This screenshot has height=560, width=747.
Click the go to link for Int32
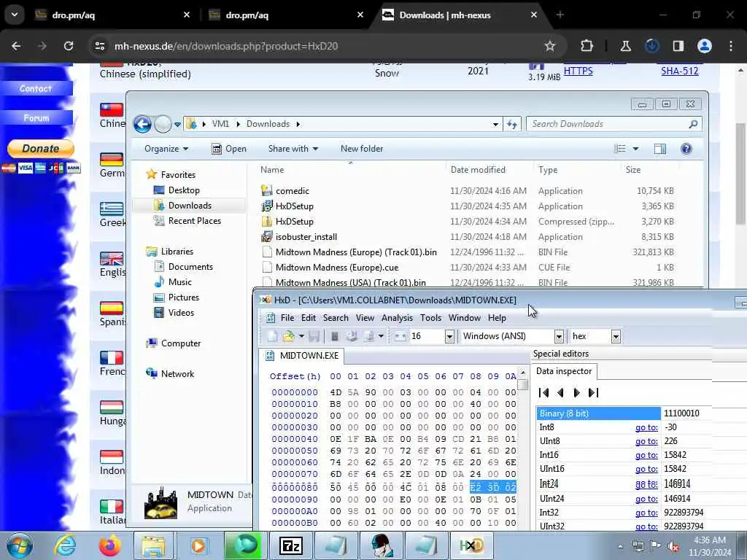coord(646,513)
